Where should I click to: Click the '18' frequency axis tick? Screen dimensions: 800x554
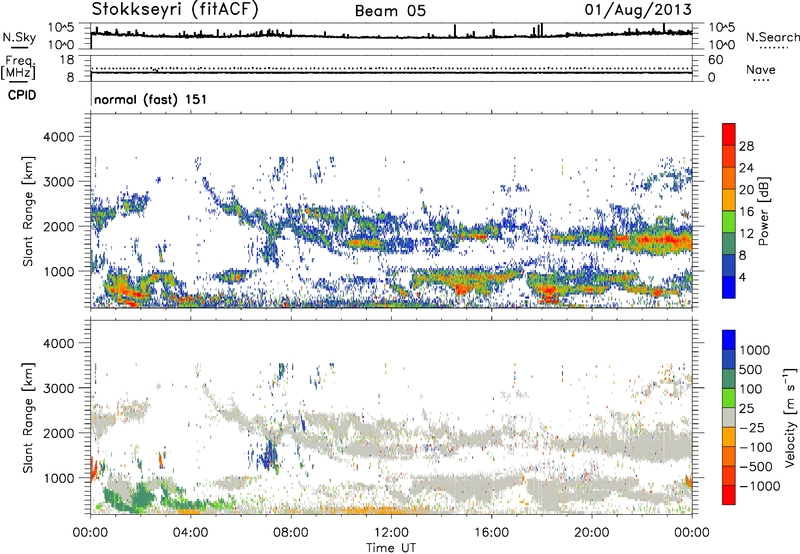click(67, 60)
